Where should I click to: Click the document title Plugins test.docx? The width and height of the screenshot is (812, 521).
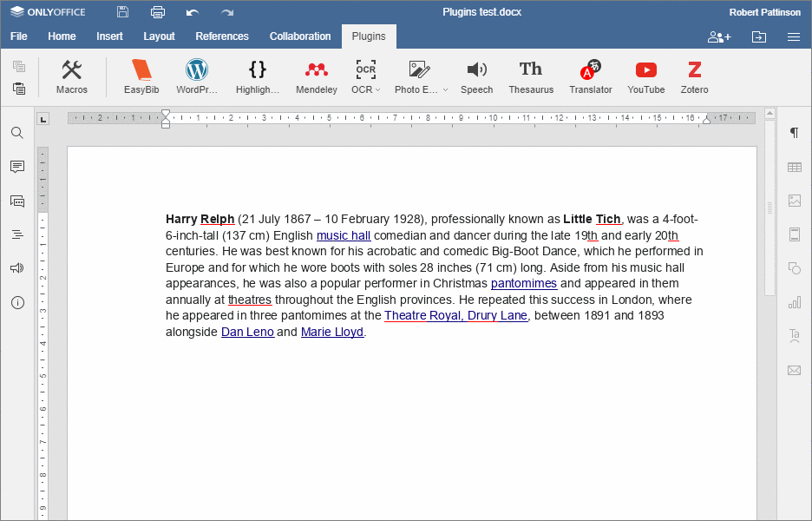pyautogui.click(x=481, y=12)
